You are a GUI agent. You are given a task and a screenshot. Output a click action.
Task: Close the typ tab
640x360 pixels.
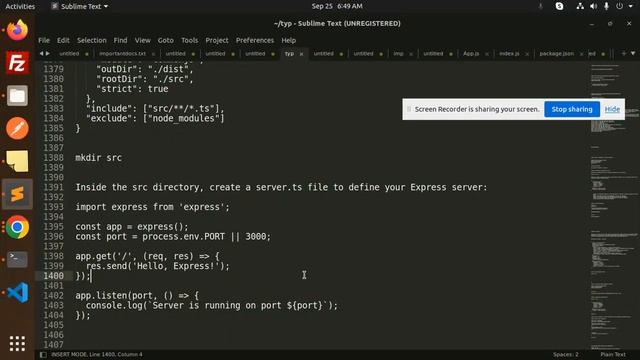click(x=302, y=54)
